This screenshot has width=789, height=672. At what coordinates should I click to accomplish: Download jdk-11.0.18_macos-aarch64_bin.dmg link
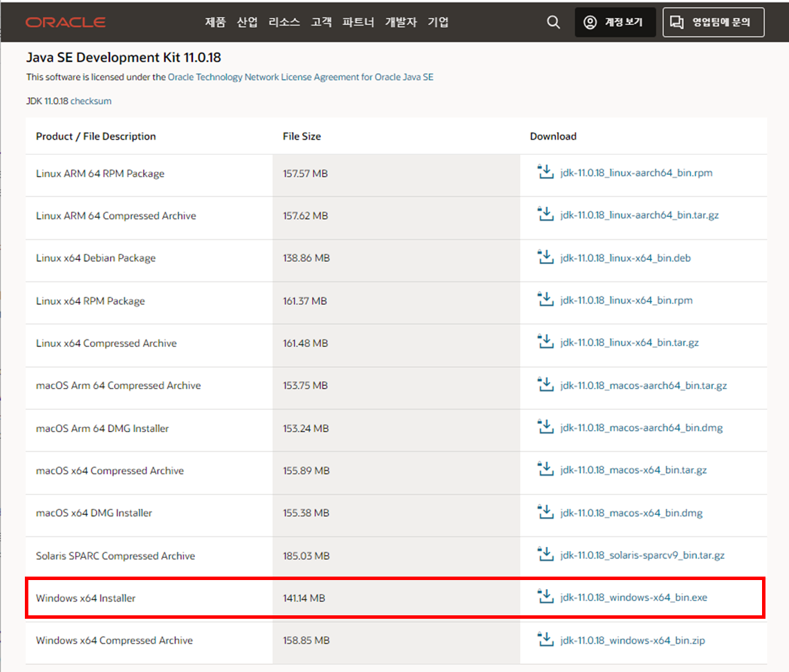pyautogui.click(x=641, y=428)
